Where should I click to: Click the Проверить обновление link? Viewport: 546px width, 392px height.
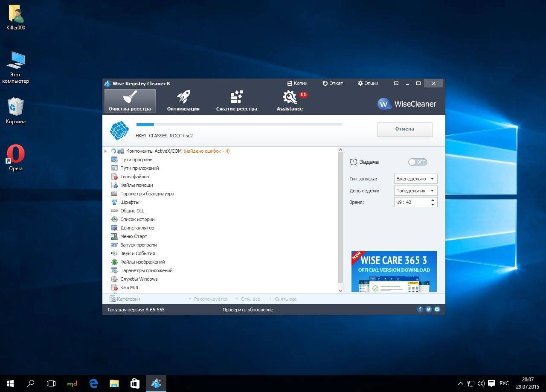pyautogui.click(x=248, y=310)
